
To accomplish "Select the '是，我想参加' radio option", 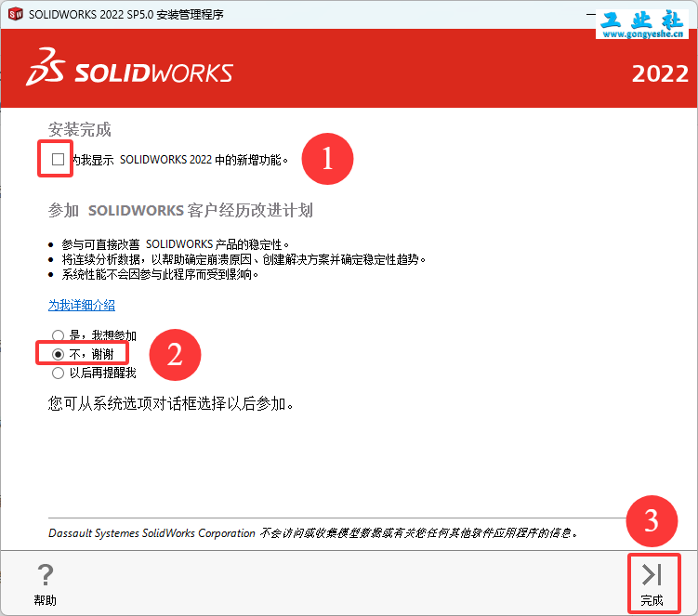I will 58,335.
